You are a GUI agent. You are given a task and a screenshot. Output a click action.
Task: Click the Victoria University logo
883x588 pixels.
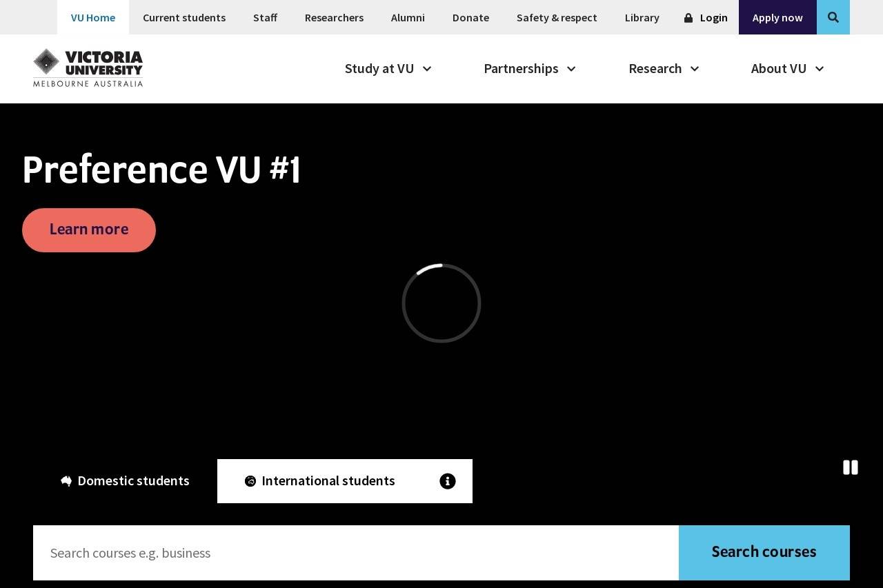pyautogui.click(x=88, y=68)
